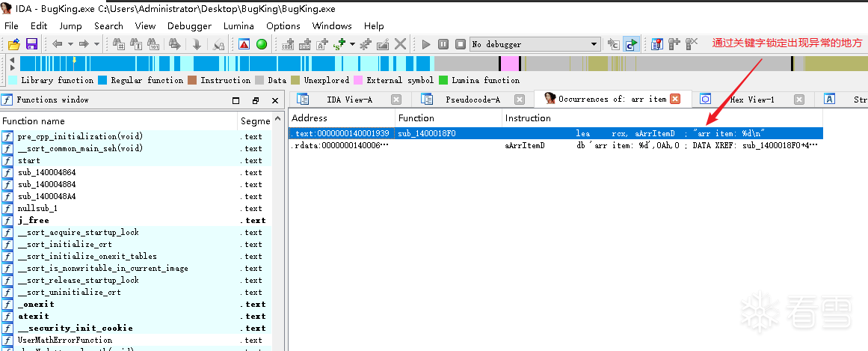Click the Open file folder icon

coord(14,44)
